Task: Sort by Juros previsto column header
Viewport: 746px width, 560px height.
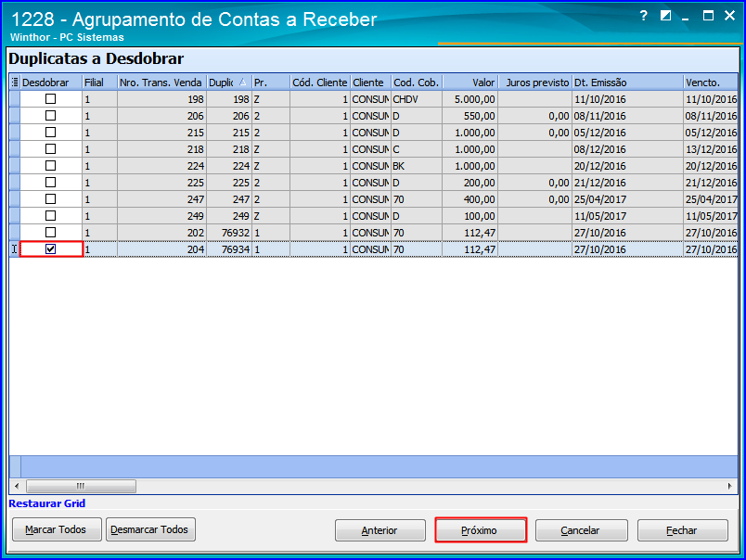Action: coord(534,83)
